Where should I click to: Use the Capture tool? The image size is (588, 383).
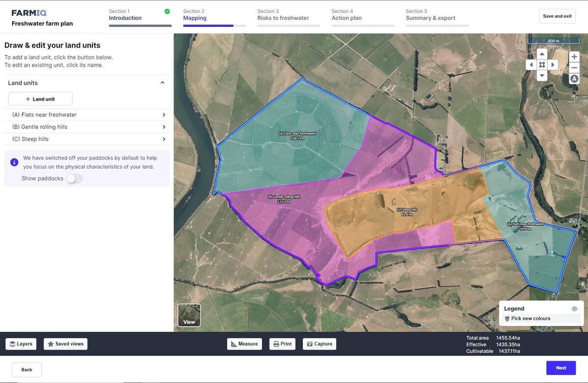(x=319, y=344)
